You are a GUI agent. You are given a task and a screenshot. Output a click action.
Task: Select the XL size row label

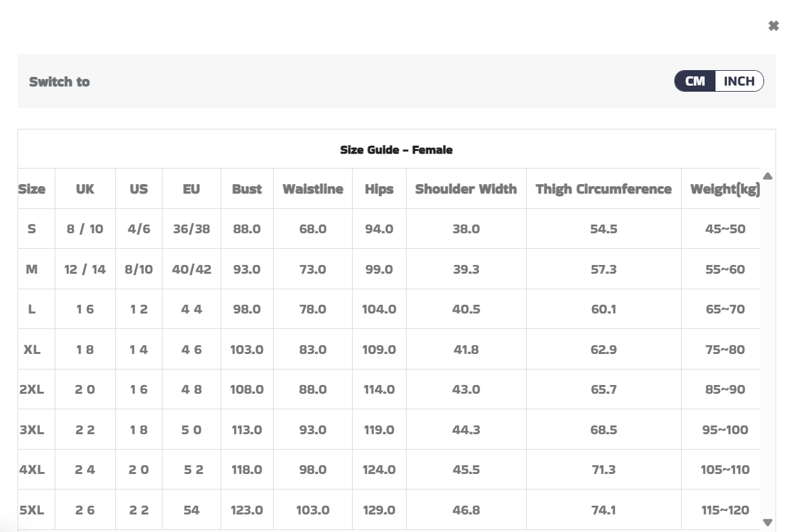tap(32, 349)
